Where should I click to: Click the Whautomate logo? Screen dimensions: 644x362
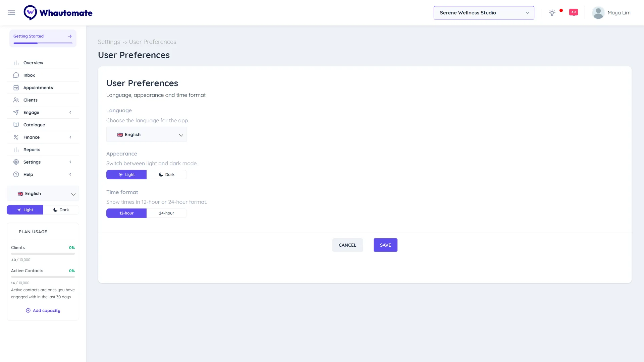point(58,13)
